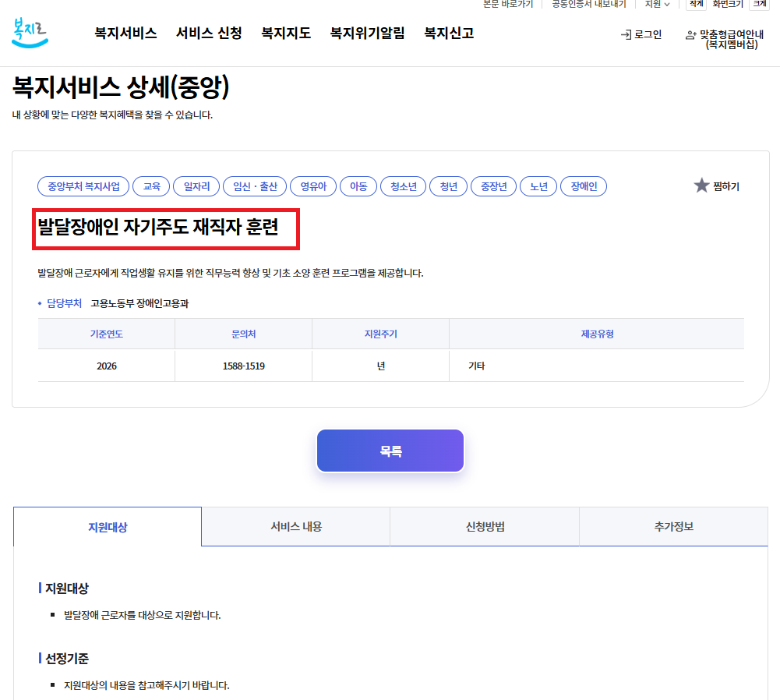780x700 pixels.
Task: Click the login arrow icon
Action: (626, 35)
